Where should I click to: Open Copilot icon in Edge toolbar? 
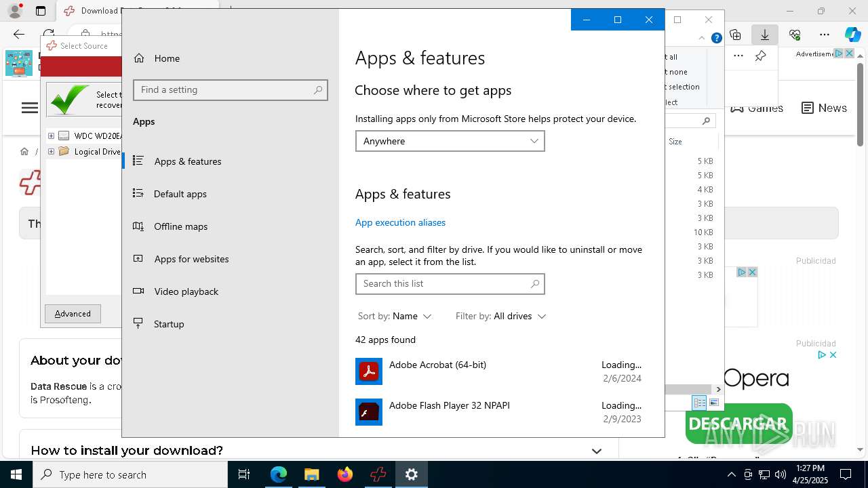[x=852, y=35]
